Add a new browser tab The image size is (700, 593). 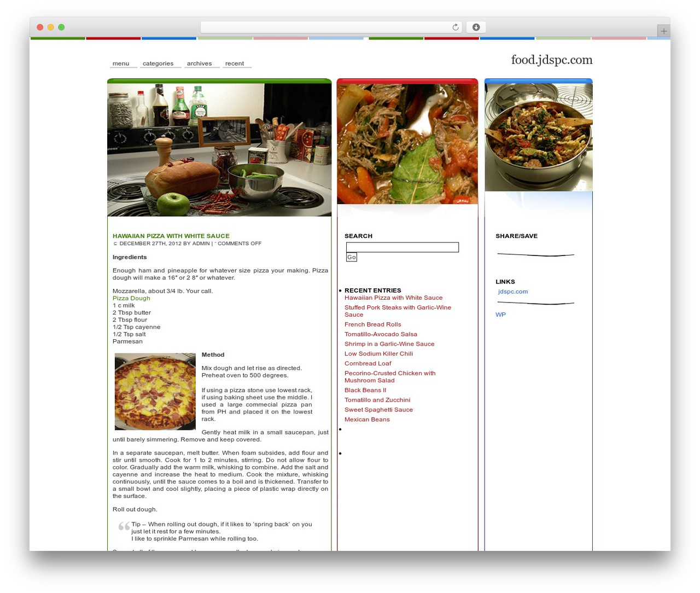(663, 31)
